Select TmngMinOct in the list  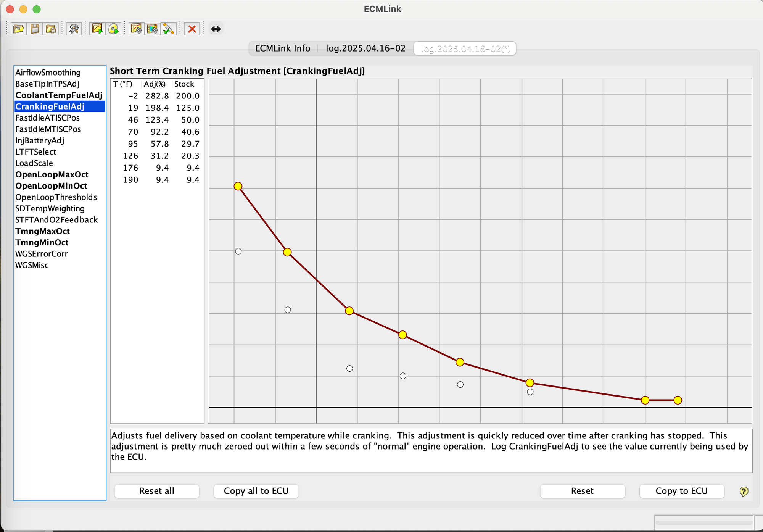tap(60, 243)
